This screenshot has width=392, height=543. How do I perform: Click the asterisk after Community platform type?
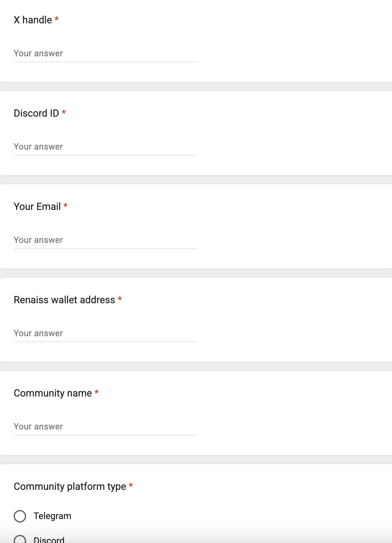click(131, 485)
